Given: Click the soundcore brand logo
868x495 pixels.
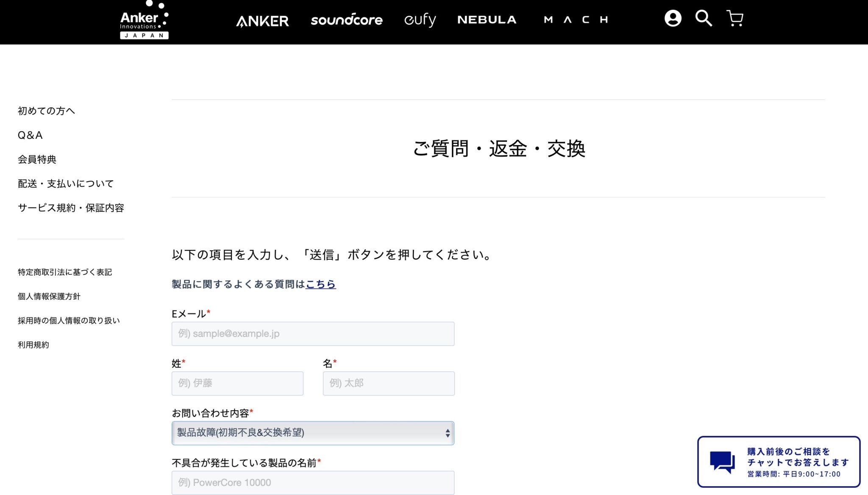Looking at the screenshot, I should tap(347, 20).
